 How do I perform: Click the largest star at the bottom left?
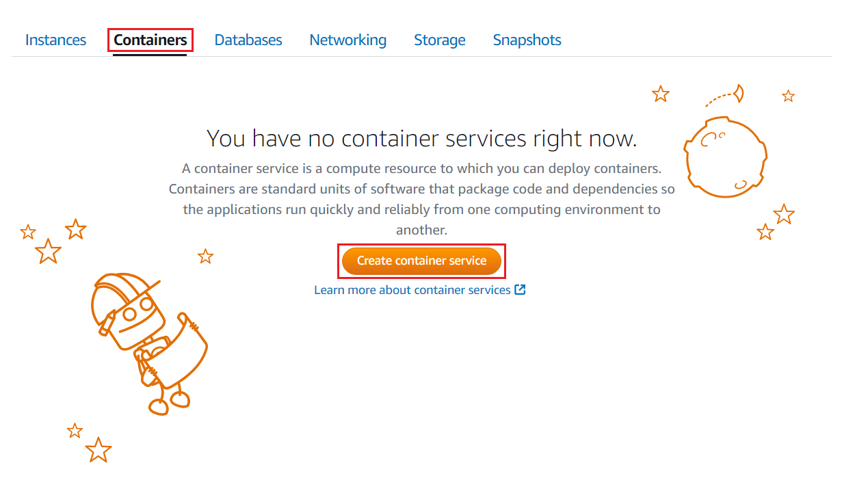click(x=98, y=450)
